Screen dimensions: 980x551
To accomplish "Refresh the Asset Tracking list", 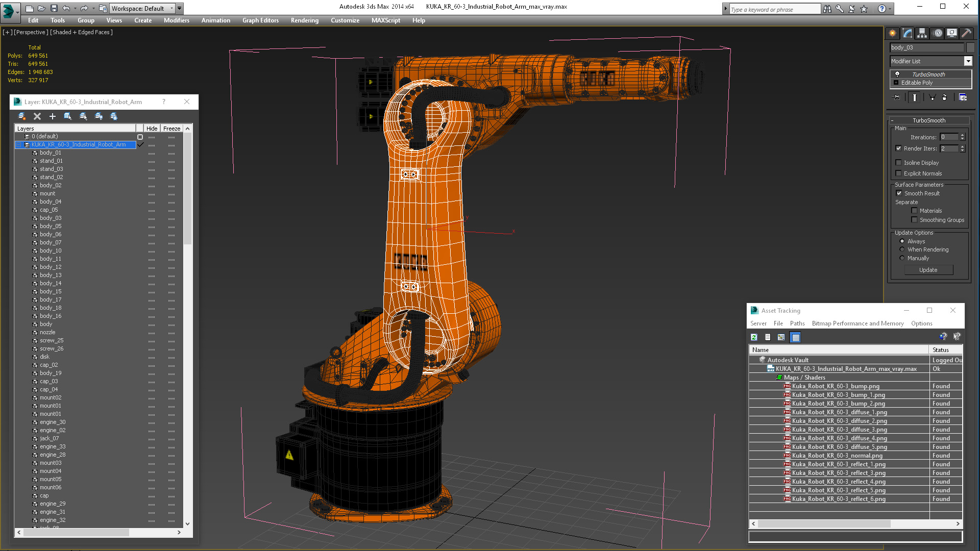I will coord(754,337).
